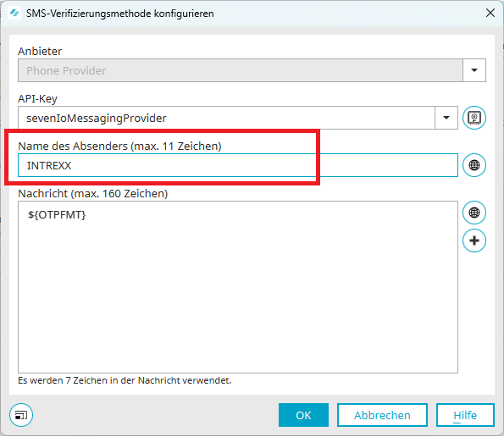Expand the Anbieter dropdown arrow
This screenshot has height=437, width=504.
(474, 70)
